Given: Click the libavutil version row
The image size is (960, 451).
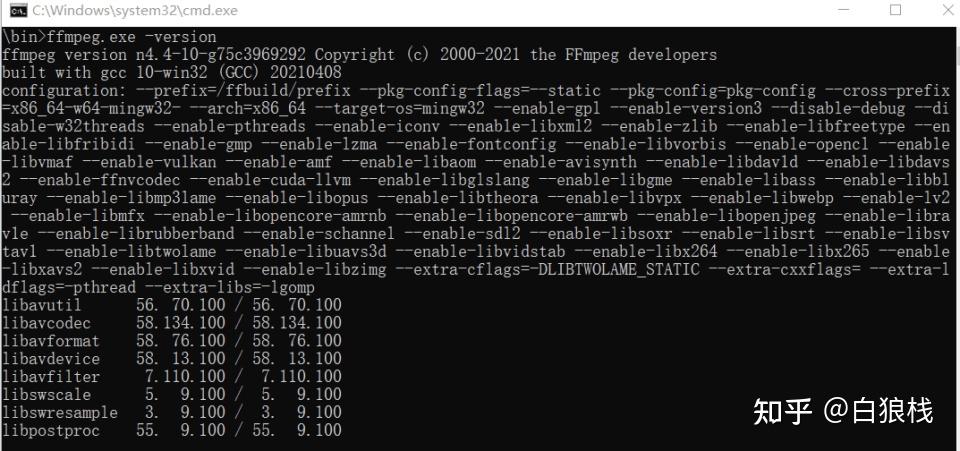Looking at the screenshot, I should click(170, 305).
